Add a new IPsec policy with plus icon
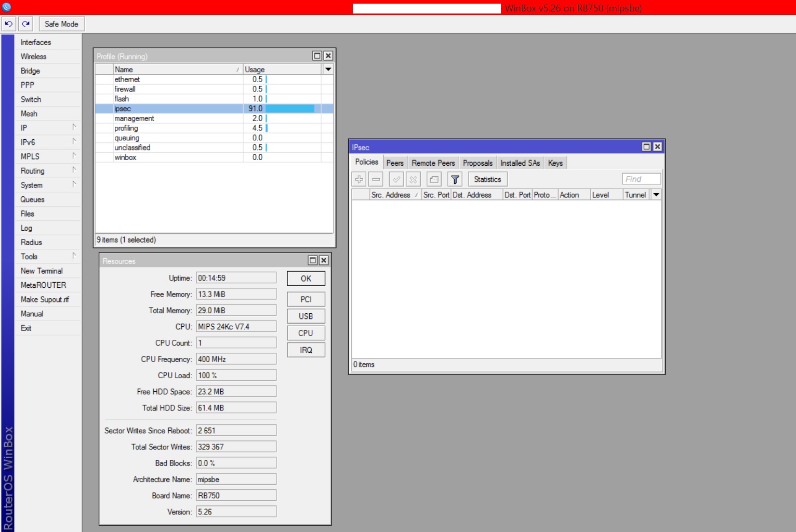Viewport: 796px width, 532px height. (x=359, y=179)
